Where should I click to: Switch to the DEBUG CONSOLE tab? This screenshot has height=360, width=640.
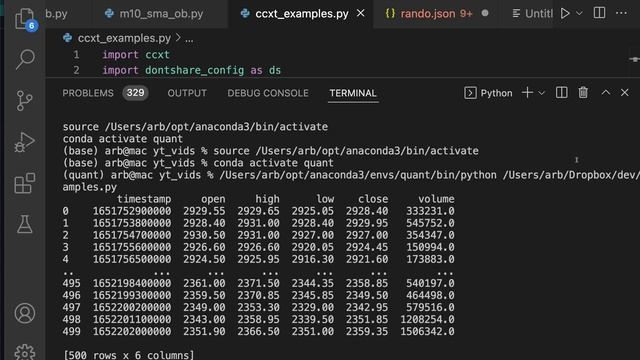(x=268, y=93)
